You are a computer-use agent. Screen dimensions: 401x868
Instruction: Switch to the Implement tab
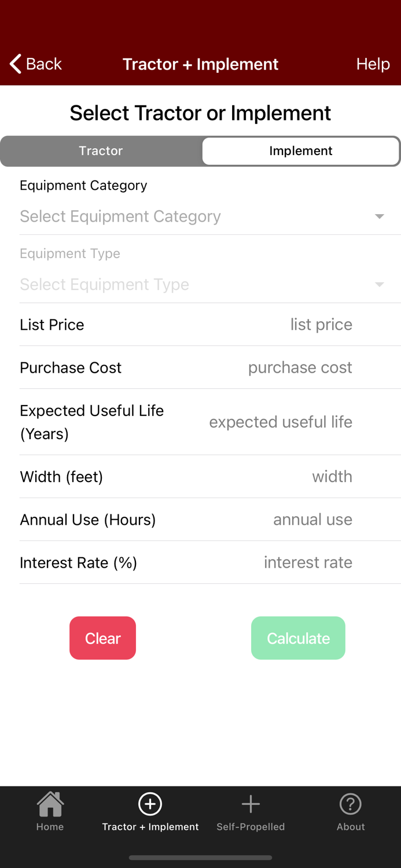[x=301, y=151]
